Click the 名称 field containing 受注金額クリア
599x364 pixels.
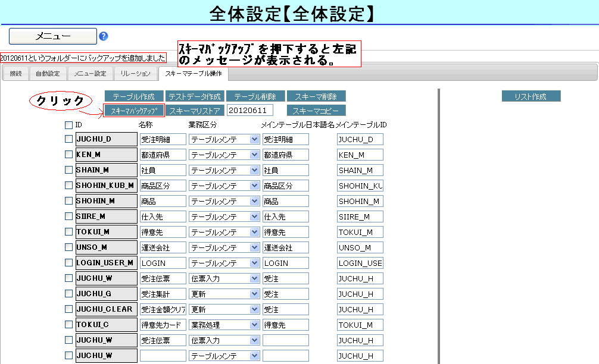click(163, 309)
